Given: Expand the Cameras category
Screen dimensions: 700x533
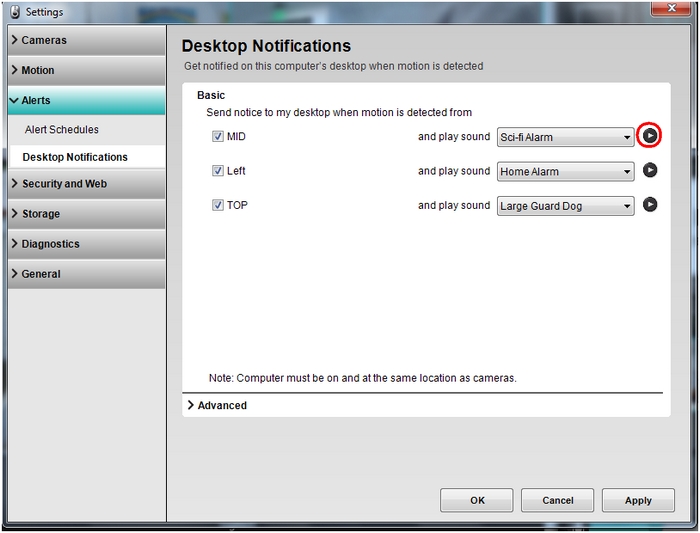Looking at the screenshot, I should click(86, 41).
